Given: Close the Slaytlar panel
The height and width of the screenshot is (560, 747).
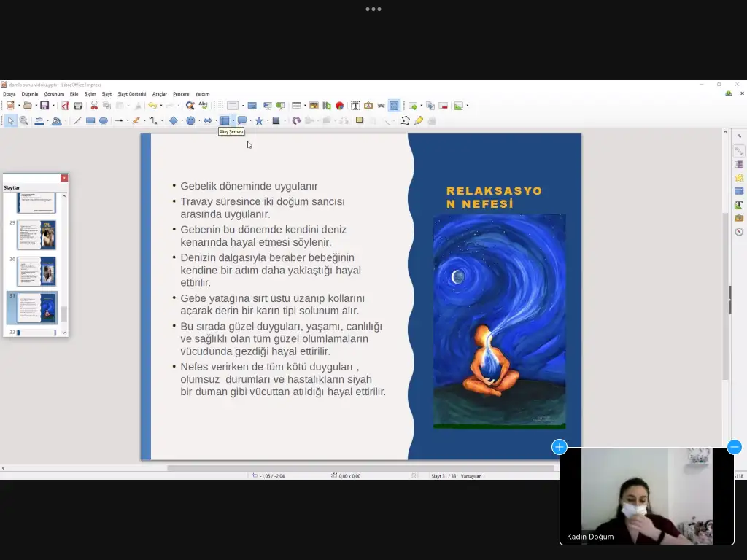Looking at the screenshot, I should coord(64,178).
